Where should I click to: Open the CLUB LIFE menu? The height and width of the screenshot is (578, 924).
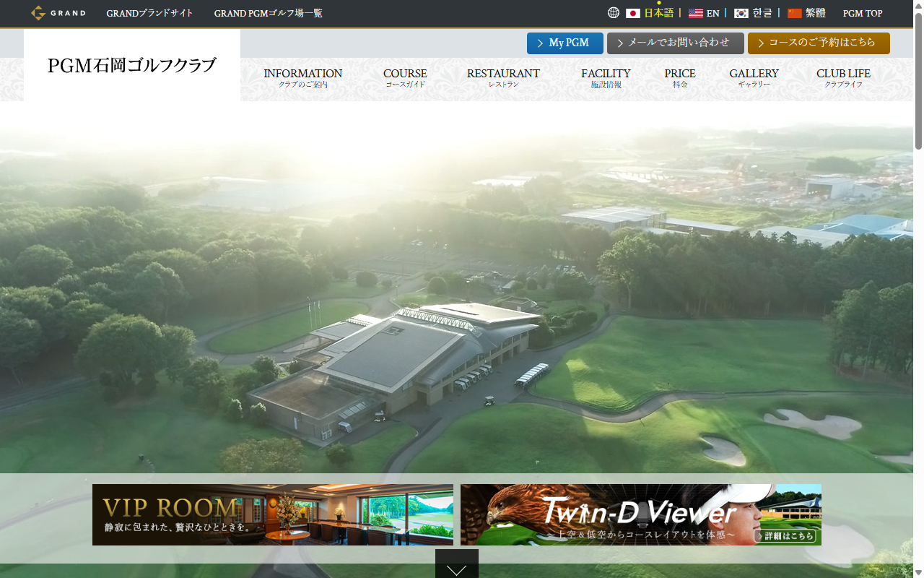click(843, 78)
